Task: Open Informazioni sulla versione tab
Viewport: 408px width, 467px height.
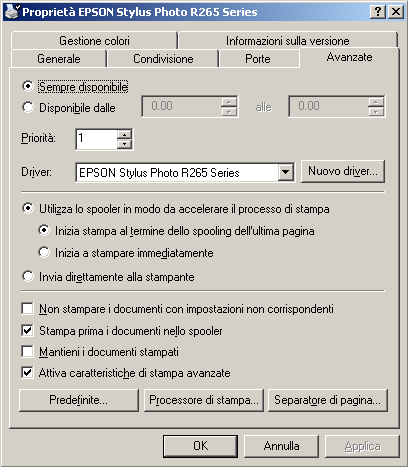Action: pos(288,41)
